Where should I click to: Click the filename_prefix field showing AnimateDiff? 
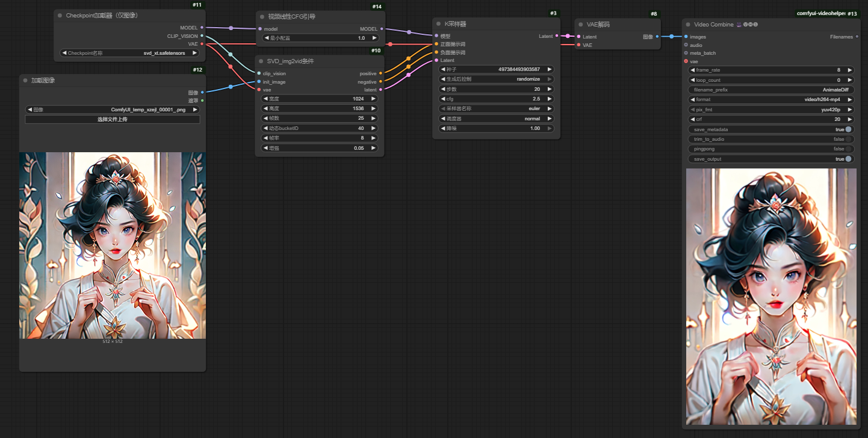[x=770, y=90]
